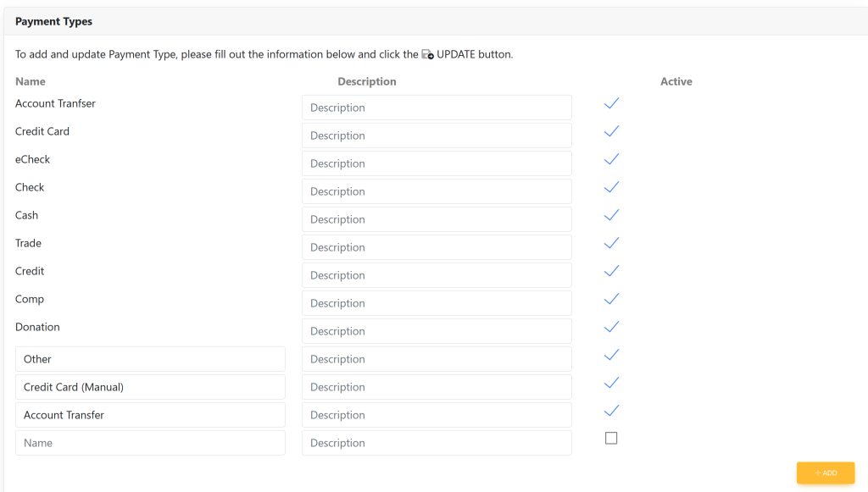Click the Description field for Cash
This screenshot has height=492, width=868.
[x=437, y=219]
